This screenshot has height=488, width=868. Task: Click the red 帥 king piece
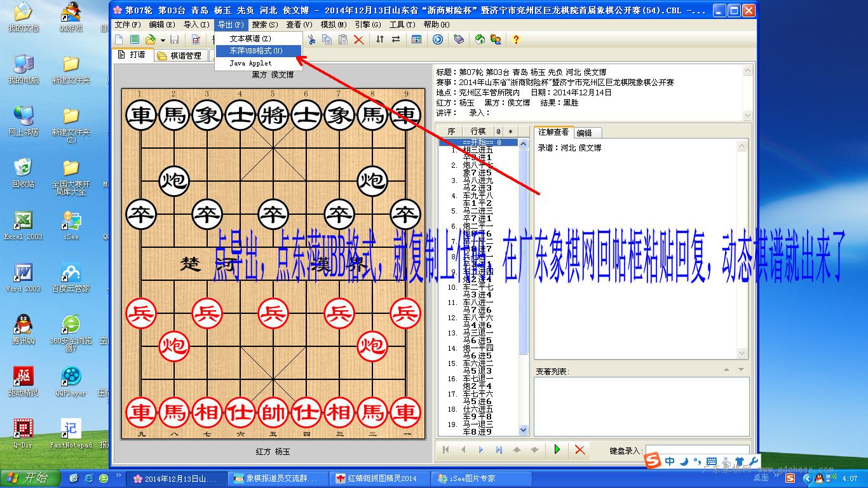(273, 412)
